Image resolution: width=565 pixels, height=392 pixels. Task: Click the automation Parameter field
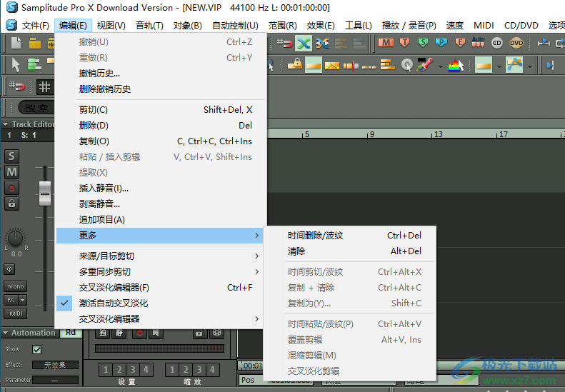55,380
